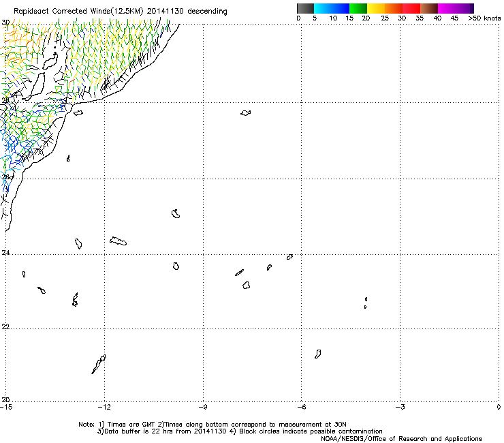Viewport: 504px width, 443px height.
Task: Select the purple 45-50 knots color band
Action: click(464, 8)
